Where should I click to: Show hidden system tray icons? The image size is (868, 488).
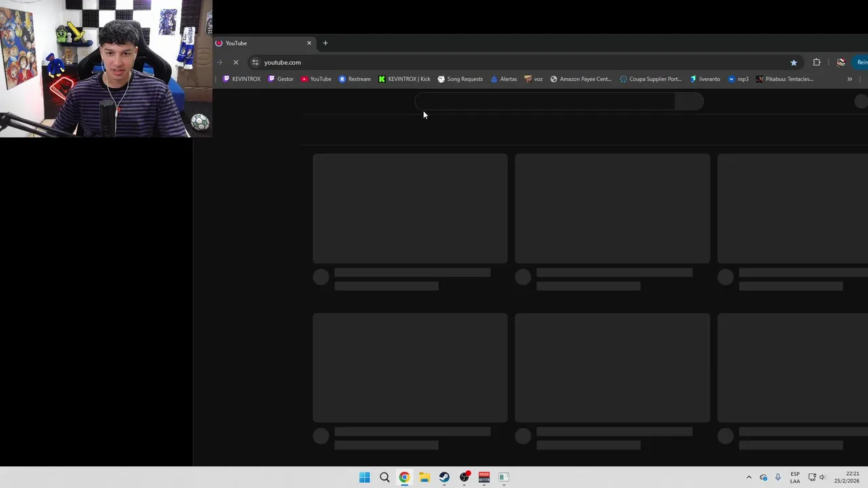click(749, 477)
